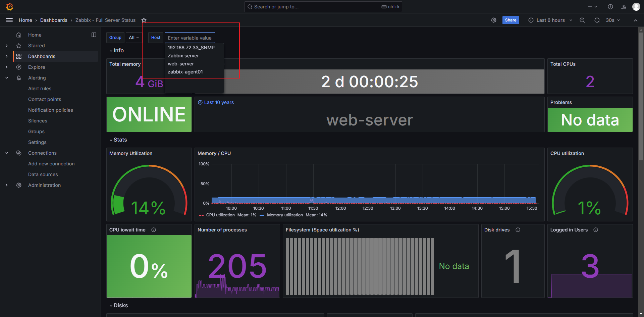Screen dimensions: 644x317
Task: Click the Alerting bell icon
Action: pos(19,78)
